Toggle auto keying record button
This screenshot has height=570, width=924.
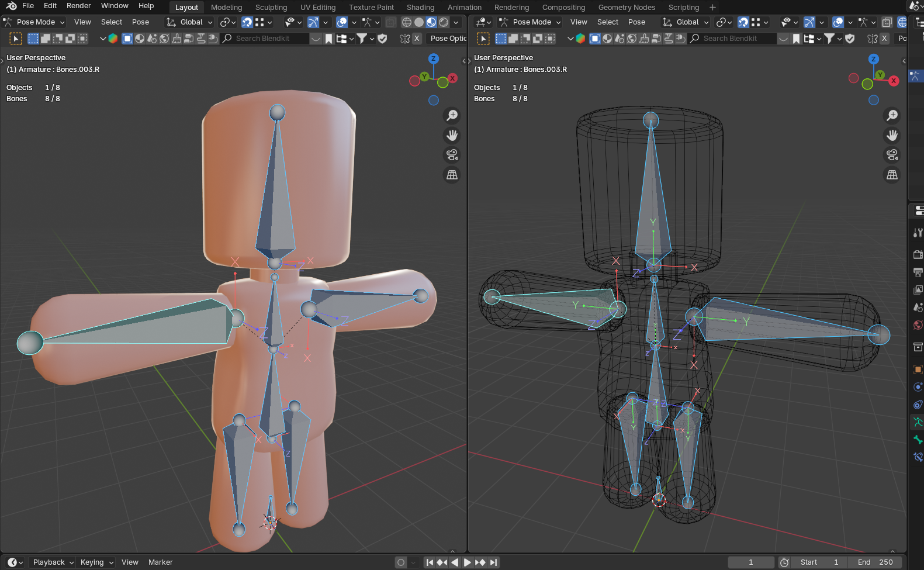400,562
